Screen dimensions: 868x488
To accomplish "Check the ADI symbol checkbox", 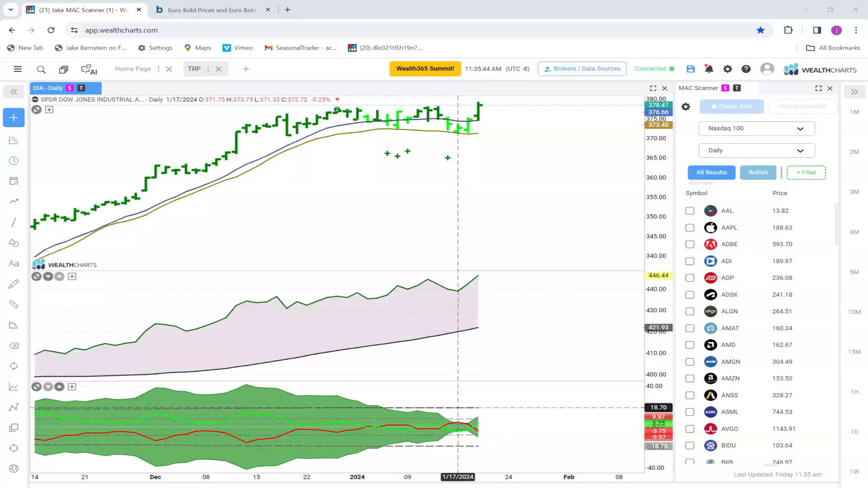I will pyautogui.click(x=690, y=261).
